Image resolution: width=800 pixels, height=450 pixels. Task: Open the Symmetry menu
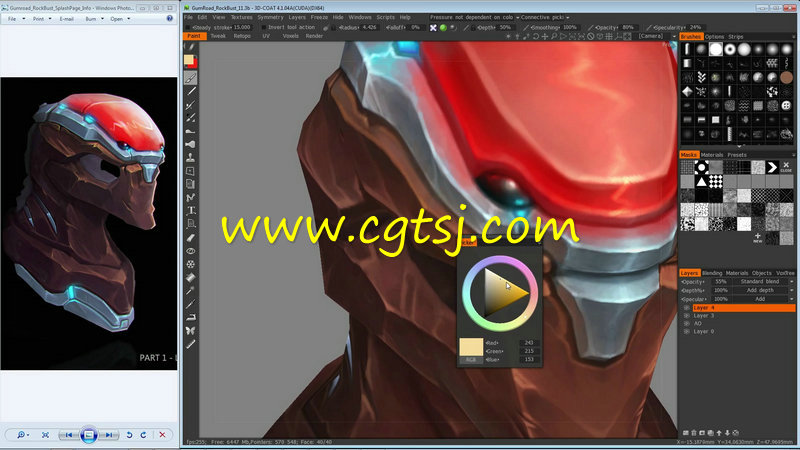click(x=270, y=17)
